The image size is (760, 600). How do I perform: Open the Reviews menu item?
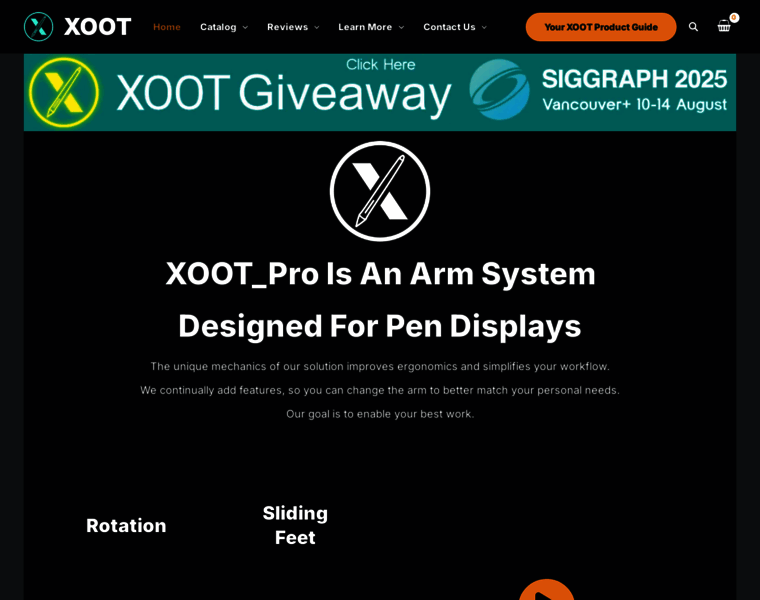point(287,27)
